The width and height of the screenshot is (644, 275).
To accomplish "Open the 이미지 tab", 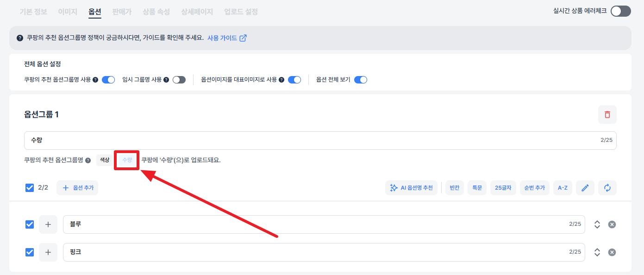I will pos(68,12).
